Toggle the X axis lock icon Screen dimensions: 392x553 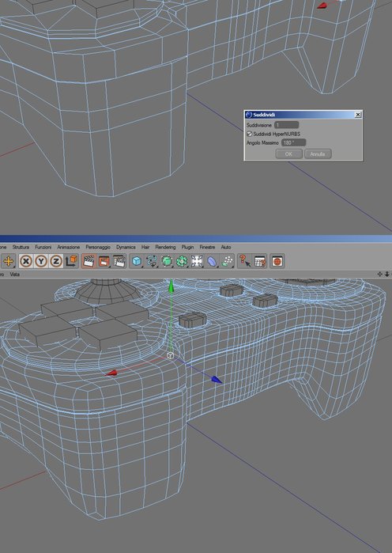click(x=26, y=261)
